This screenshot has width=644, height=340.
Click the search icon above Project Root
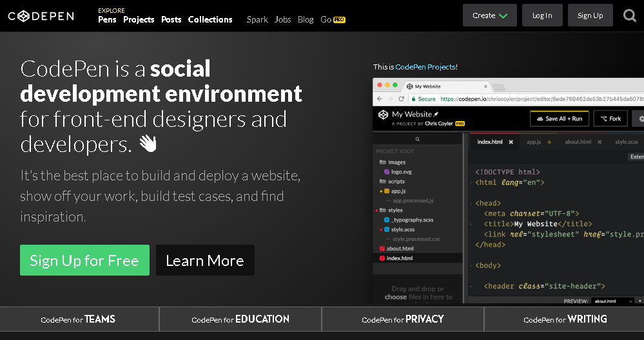click(x=417, y=139)
